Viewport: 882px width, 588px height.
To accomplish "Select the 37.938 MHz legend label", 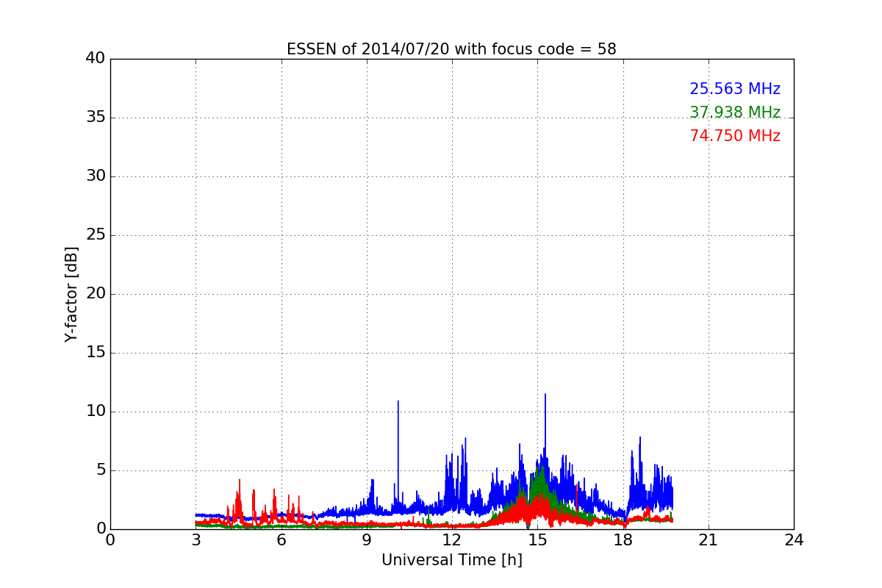I will [x=735, y=112].
